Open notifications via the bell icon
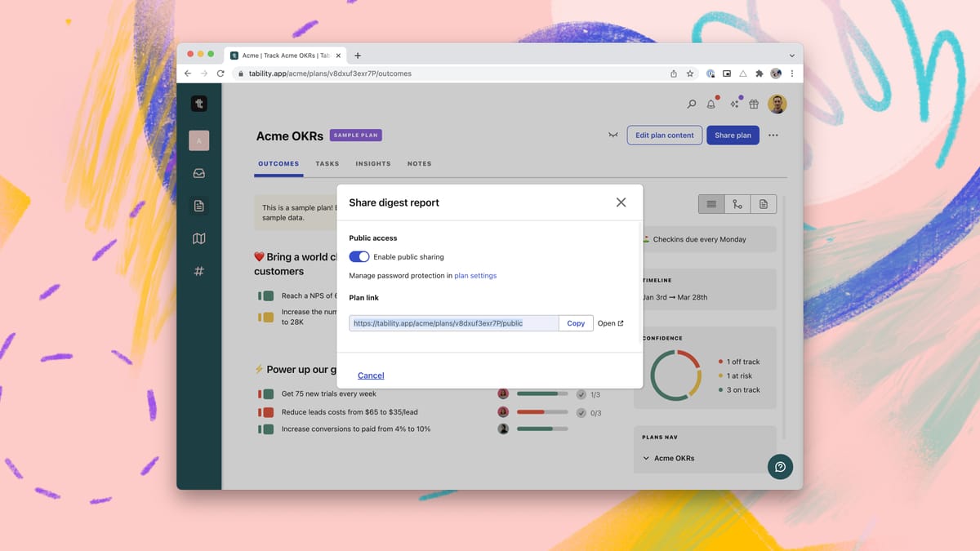 point(710,104)
